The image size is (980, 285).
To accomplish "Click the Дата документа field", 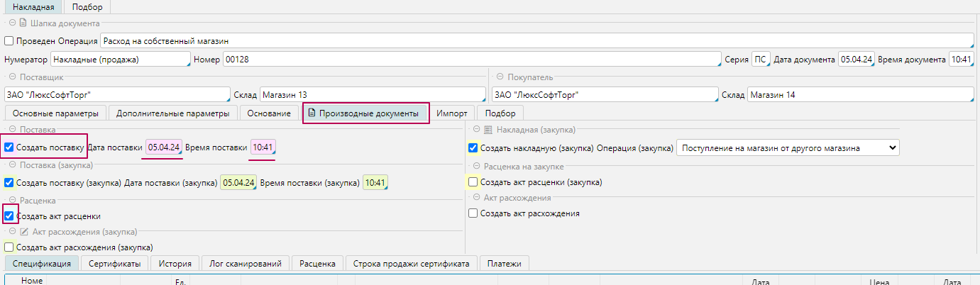I will point(856,60).
